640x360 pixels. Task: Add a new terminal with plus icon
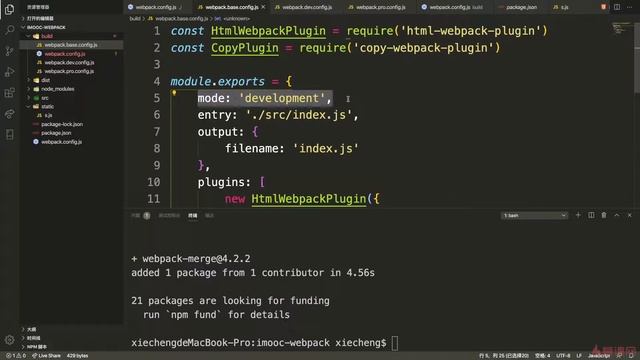pyautogui.click(x=578, y=215)
